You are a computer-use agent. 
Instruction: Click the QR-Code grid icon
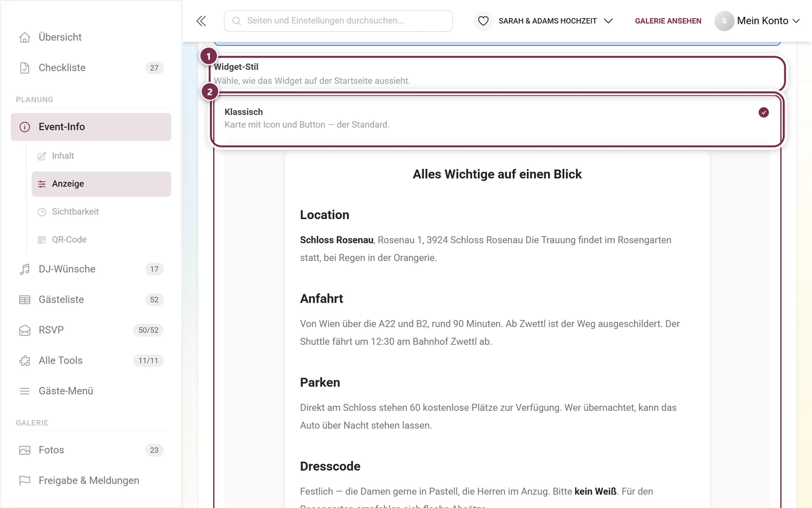(x=42, y=240)
